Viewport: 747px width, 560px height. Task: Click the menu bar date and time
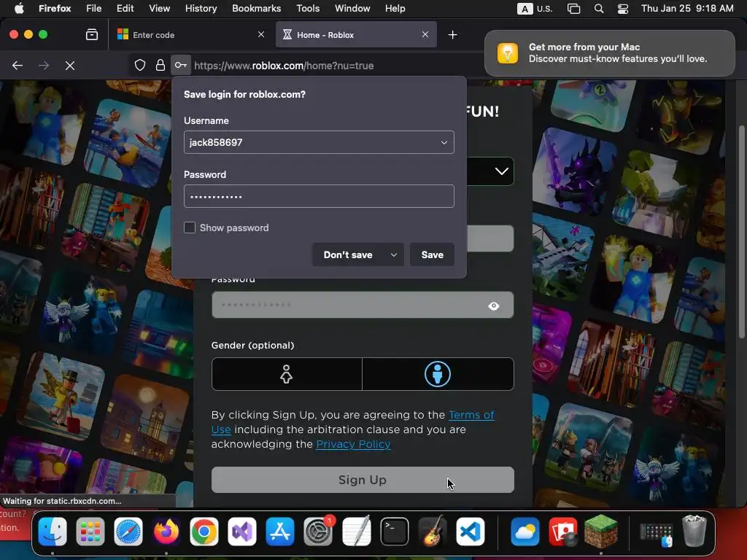pos(687,8)
